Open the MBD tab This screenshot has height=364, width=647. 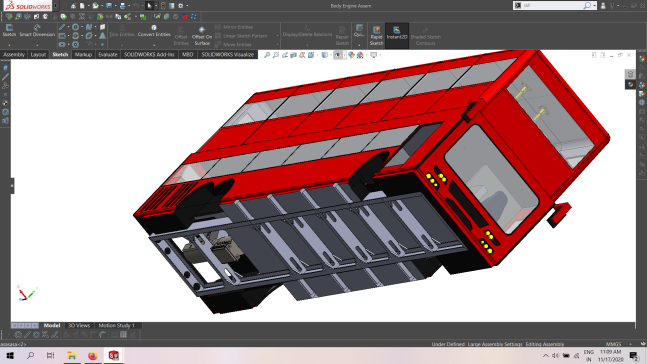click(x=188, y=54)
